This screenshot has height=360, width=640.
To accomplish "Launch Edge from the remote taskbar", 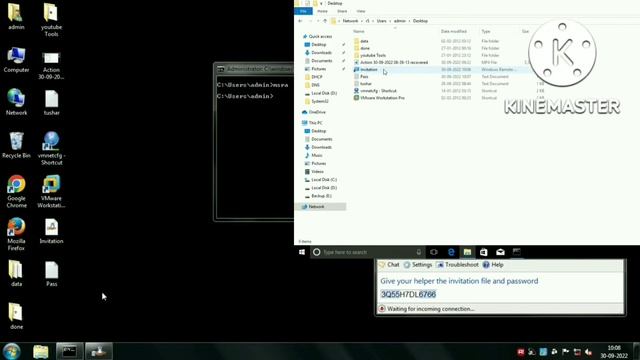I will [451, 252].
